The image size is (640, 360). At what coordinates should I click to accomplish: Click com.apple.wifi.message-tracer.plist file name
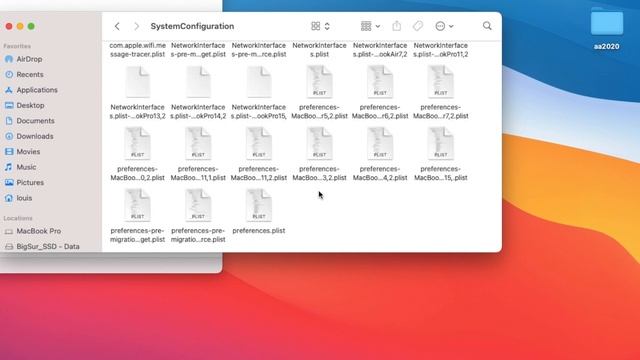click(x=138, y=50)
